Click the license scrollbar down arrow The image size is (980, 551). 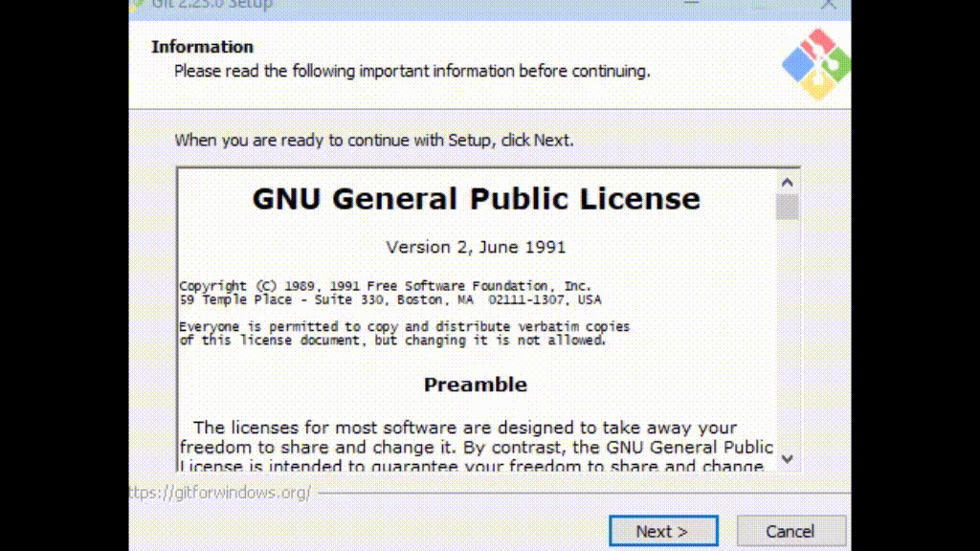tap(787, 459)
